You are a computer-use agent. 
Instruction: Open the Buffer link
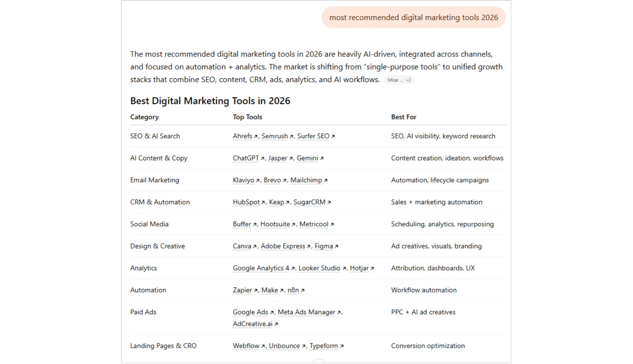[245, 224]
